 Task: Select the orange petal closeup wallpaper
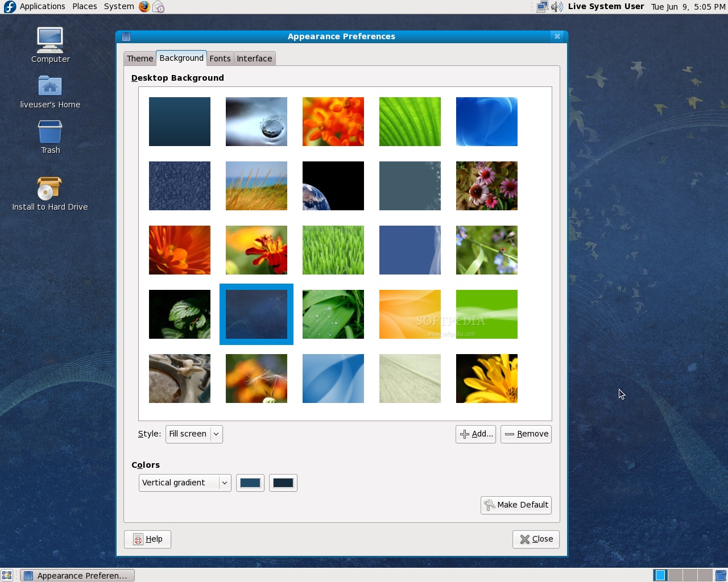pos(180,250)
